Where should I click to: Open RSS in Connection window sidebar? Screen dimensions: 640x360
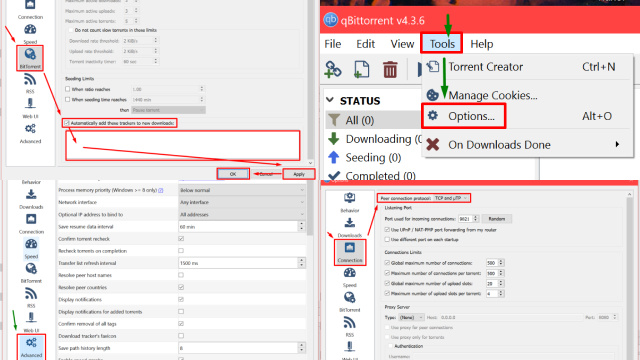tap(349, 323)
